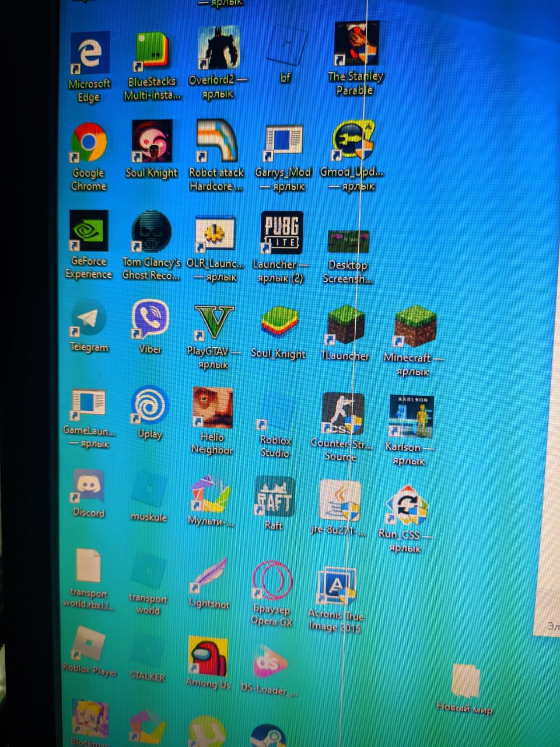560x747 pixels.
Task: Open the Robot atack Hardcore icon
Action: (216, 141)
